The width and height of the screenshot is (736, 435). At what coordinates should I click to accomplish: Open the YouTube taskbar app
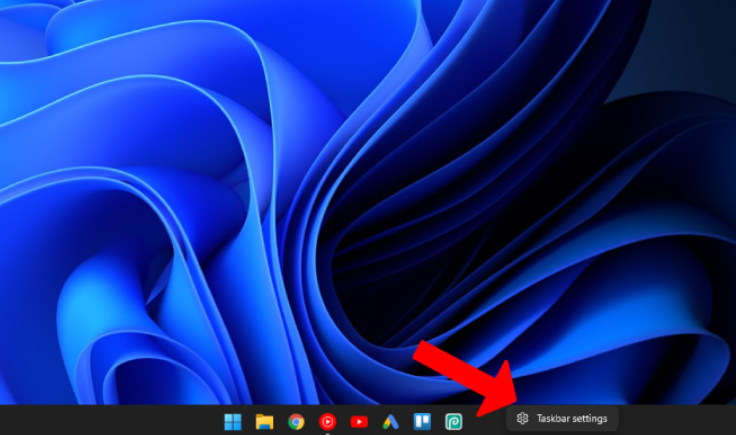point(359,422)
